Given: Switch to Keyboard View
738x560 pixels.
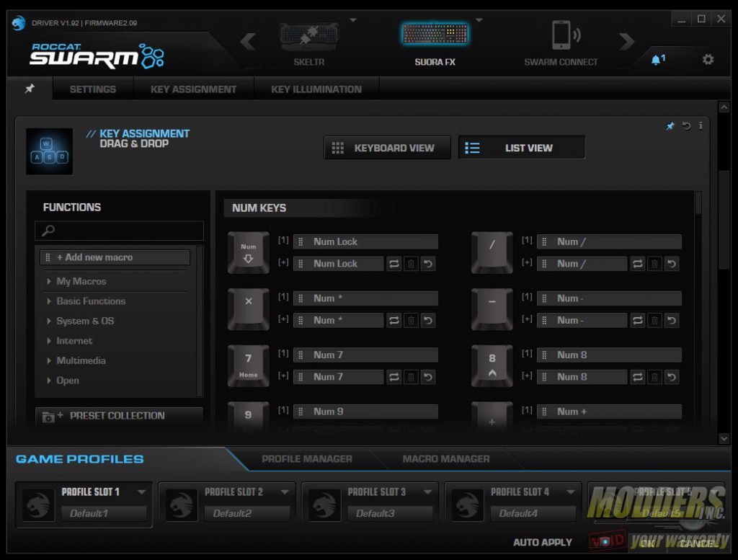Looking at the screenshot, I should 387,148.
